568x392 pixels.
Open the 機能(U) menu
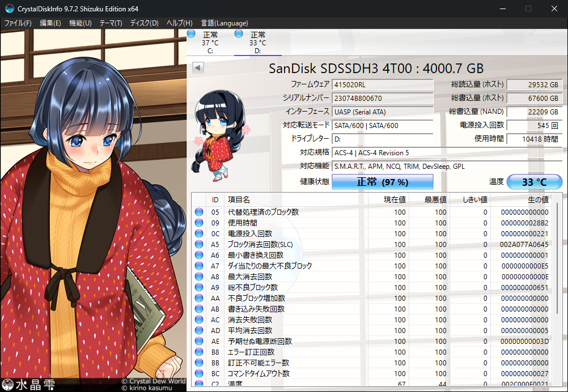pos(80,23)
